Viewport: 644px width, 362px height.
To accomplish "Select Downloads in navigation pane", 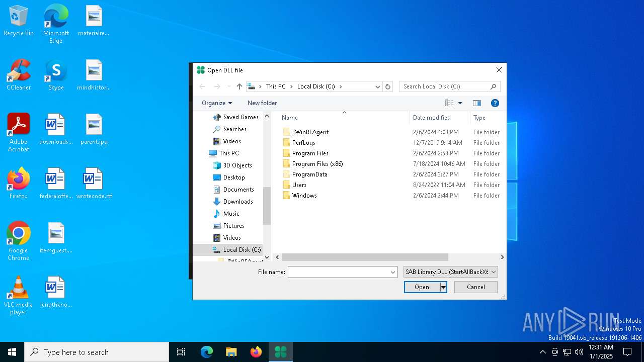I will (233, 202).
